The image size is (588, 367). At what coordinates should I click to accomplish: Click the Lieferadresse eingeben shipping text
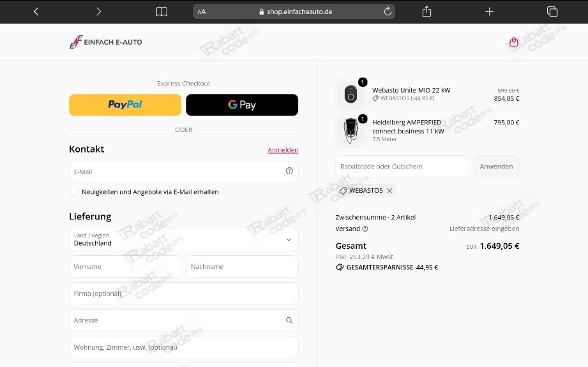click(x=484, y=228)
